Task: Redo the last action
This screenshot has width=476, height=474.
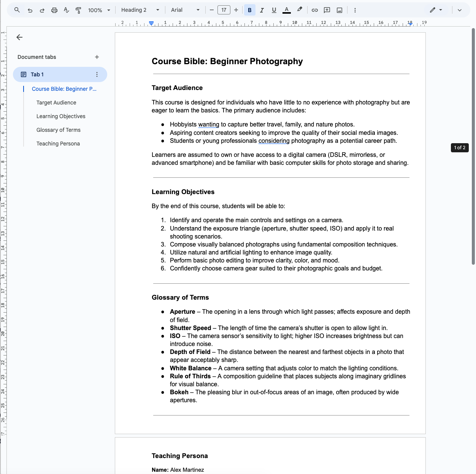Action: 42,10
